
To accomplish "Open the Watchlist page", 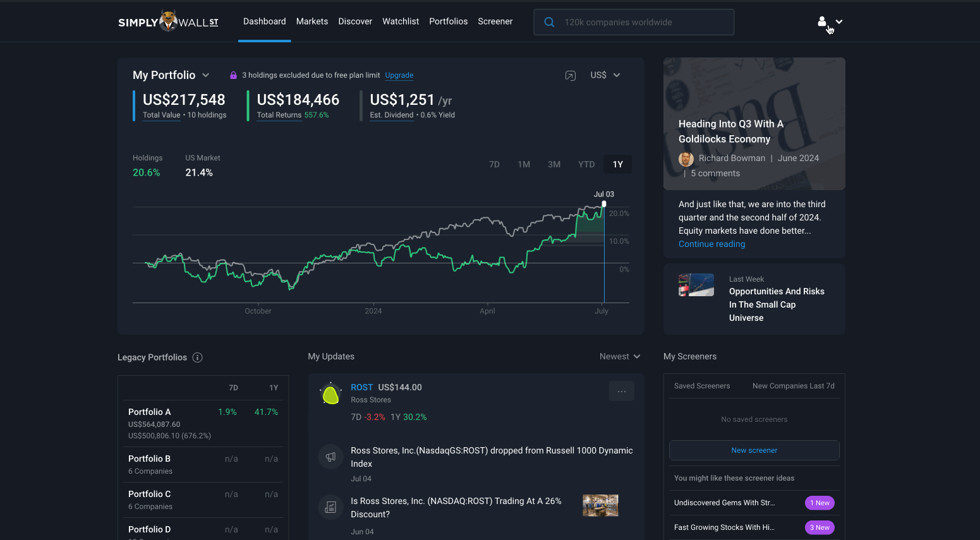I will coord(401,21).
